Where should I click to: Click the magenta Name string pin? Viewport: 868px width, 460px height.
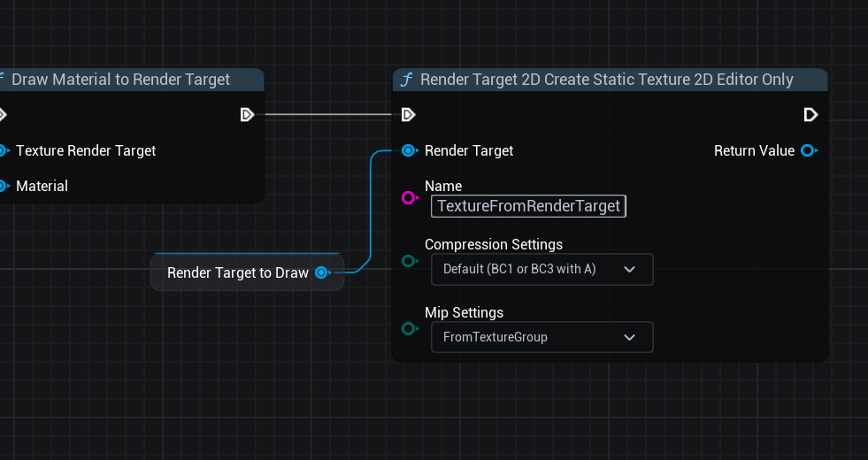409,197
